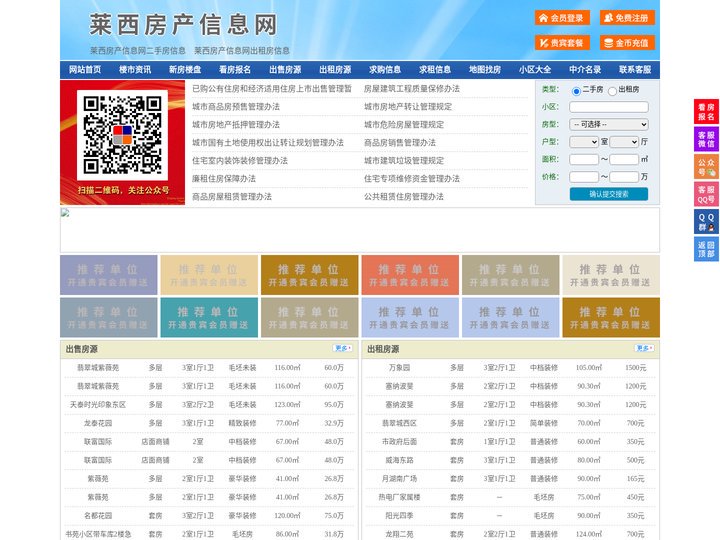
Task: Click the 莱西房产信息网 site logo
Action: pyautogui.click(x=183, y=25)
